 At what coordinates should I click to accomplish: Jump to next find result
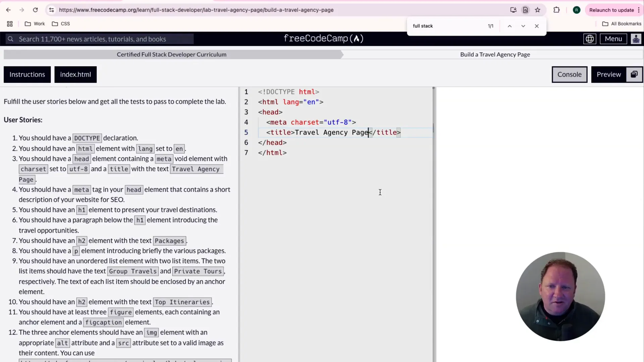pos(523,26)
